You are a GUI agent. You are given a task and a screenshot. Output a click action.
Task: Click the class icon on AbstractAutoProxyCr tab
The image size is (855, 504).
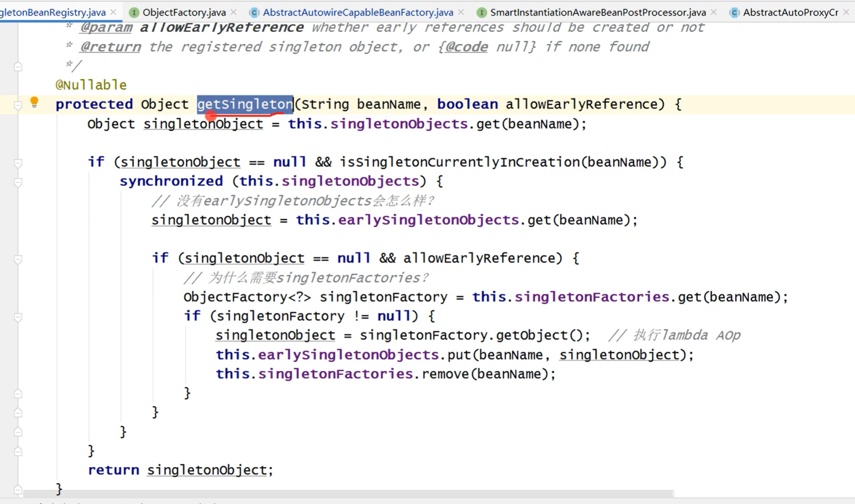[735, 12]
